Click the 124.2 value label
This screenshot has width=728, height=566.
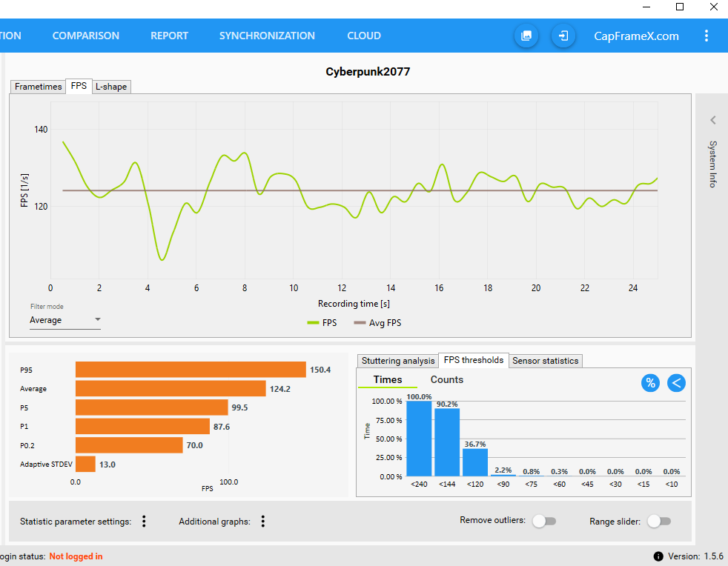click(x=280, y=389)
